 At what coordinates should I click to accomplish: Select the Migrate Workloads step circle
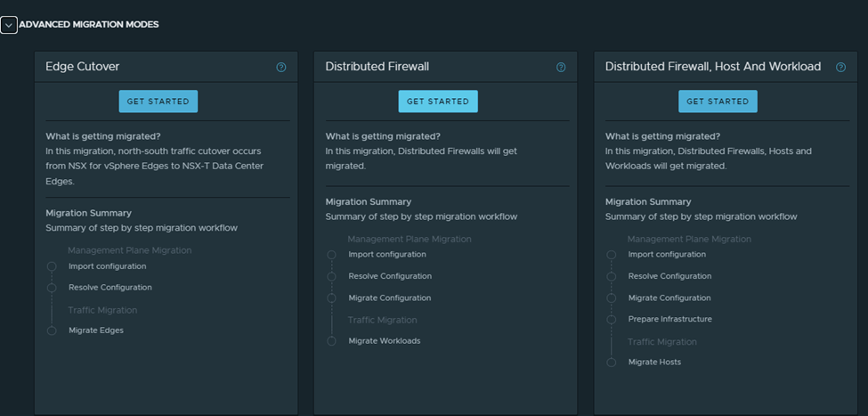[x=331, y=341]
